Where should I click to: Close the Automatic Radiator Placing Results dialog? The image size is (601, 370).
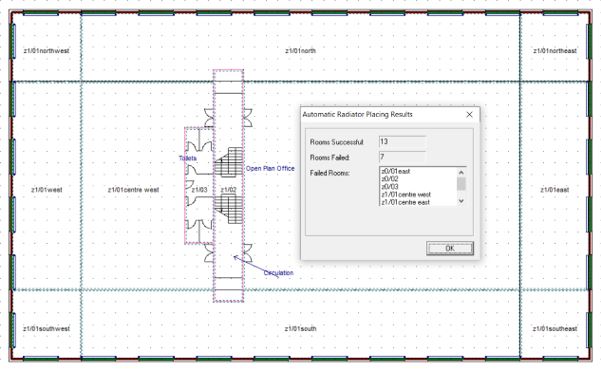click(x=469, y=115)
